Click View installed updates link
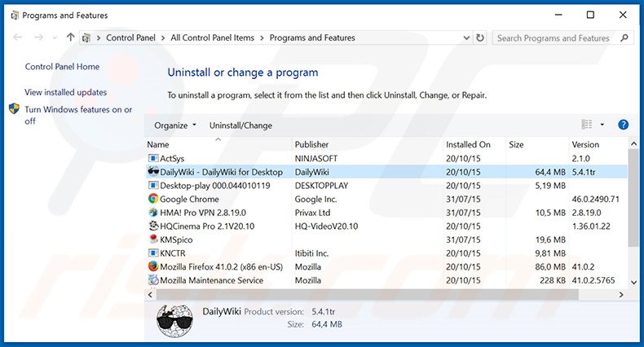 (65, 93)
